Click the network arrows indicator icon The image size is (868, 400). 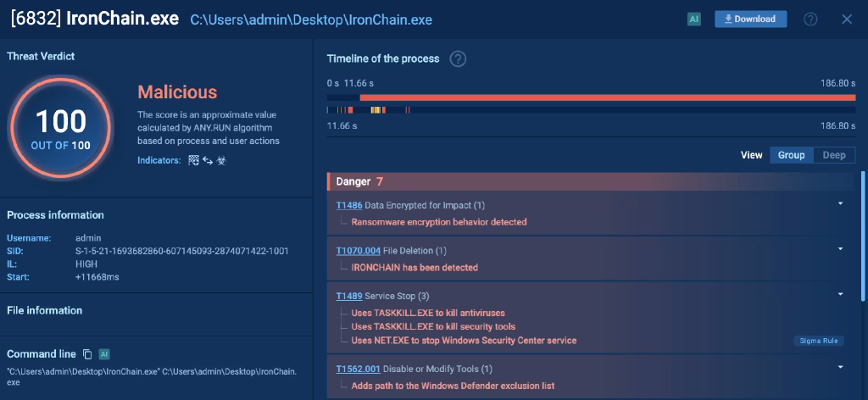click(x=208, y=160)
